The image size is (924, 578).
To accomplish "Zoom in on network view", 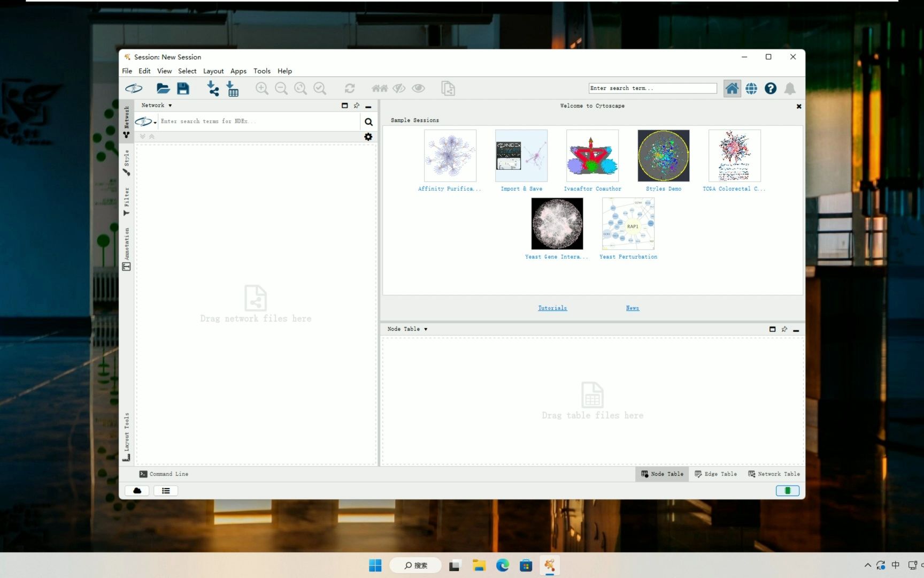I will (x=261, y=88).
